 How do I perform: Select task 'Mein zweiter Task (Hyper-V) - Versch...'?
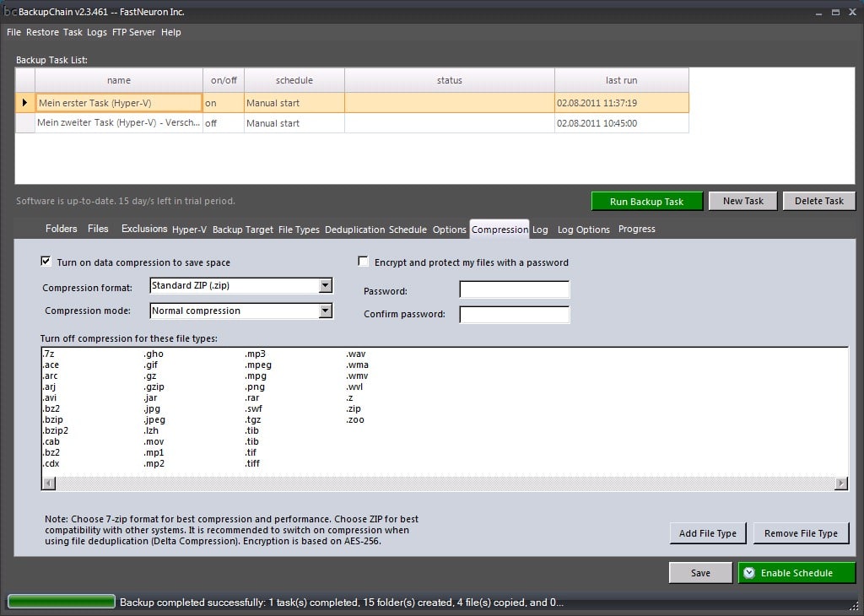click(119, 123)
